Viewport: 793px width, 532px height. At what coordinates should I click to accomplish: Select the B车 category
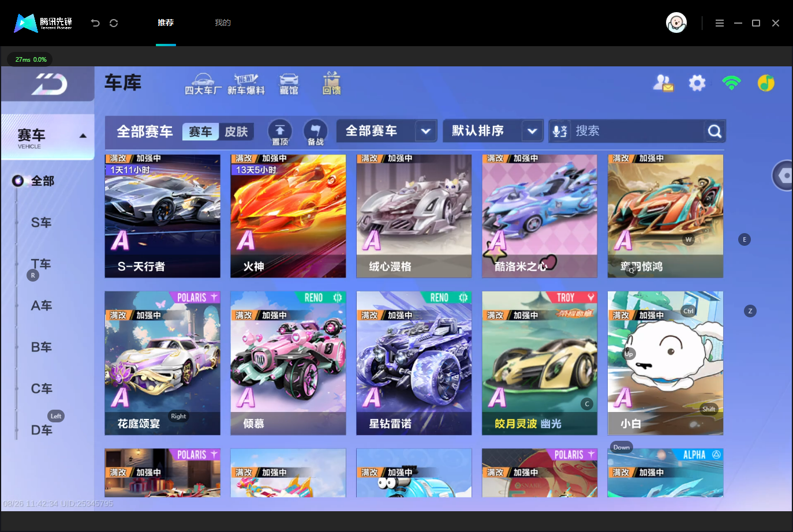coord(41,347)
